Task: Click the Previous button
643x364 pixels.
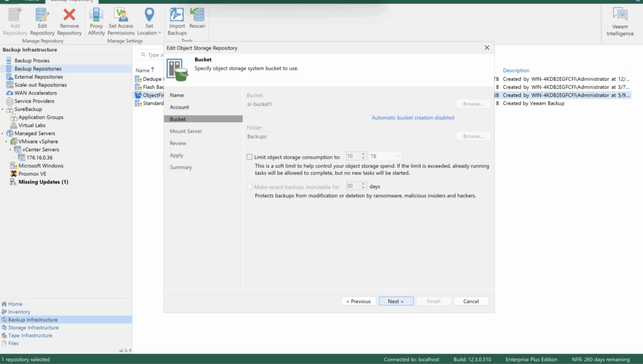Action: pos(358,301)
